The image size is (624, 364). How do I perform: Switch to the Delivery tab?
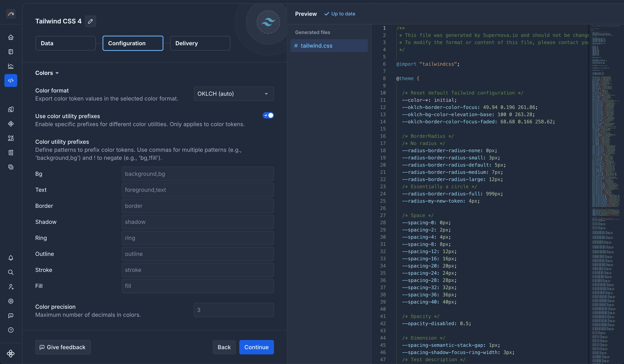(x=200, y=43)
